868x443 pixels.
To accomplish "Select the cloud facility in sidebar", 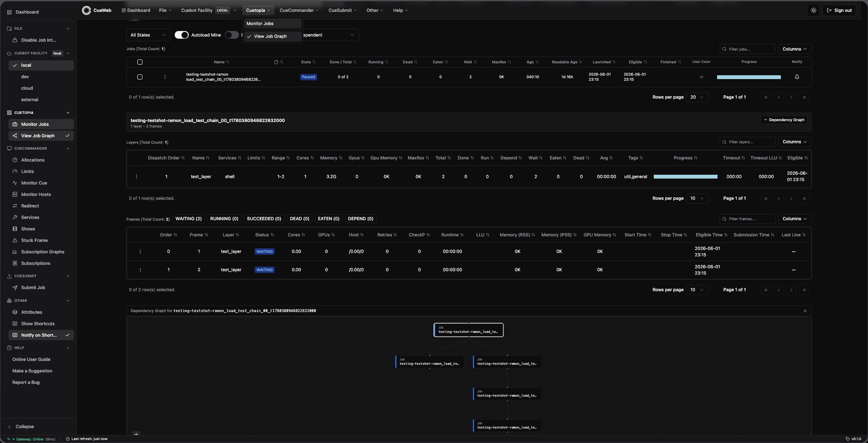I will point(41,88).
